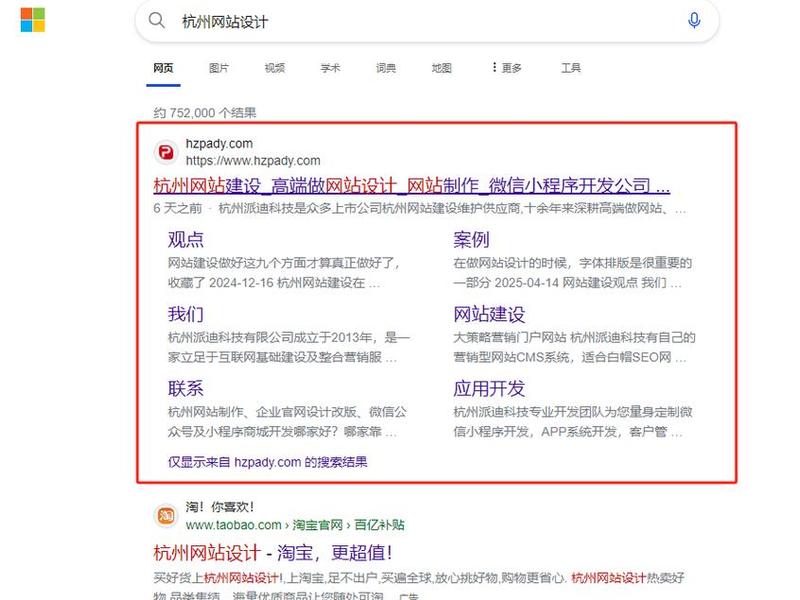Open the 网站建设 sitelink
This screenshot has width=800, height=600.
point(489,314)
